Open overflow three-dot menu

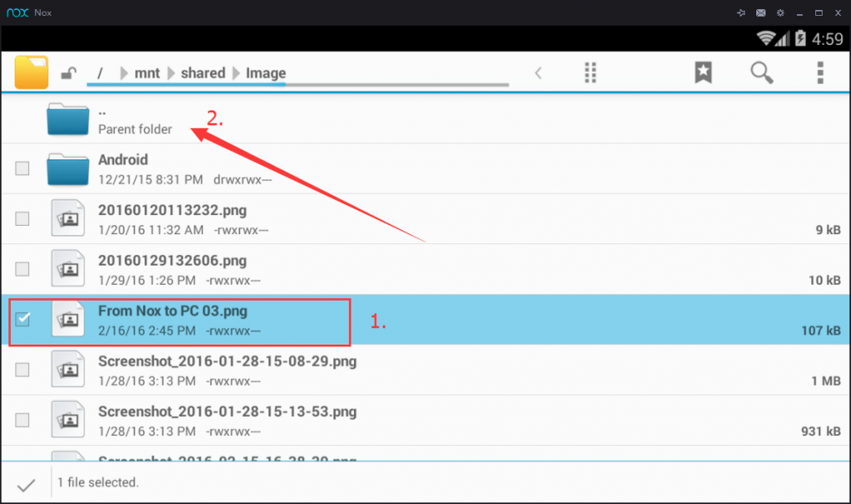820,73
